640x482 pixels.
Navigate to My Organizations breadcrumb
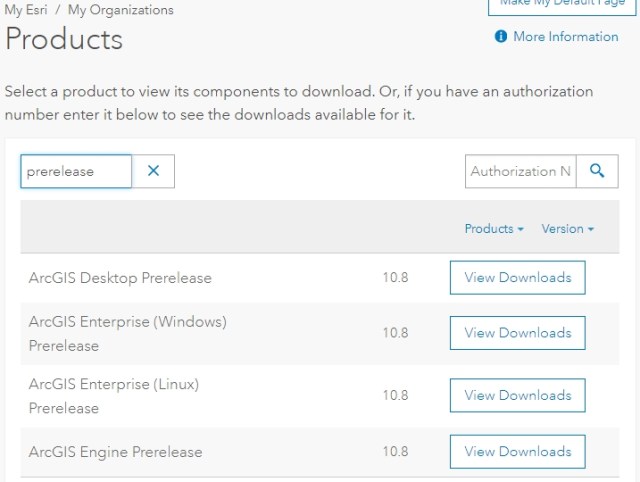tap(120, 10)
